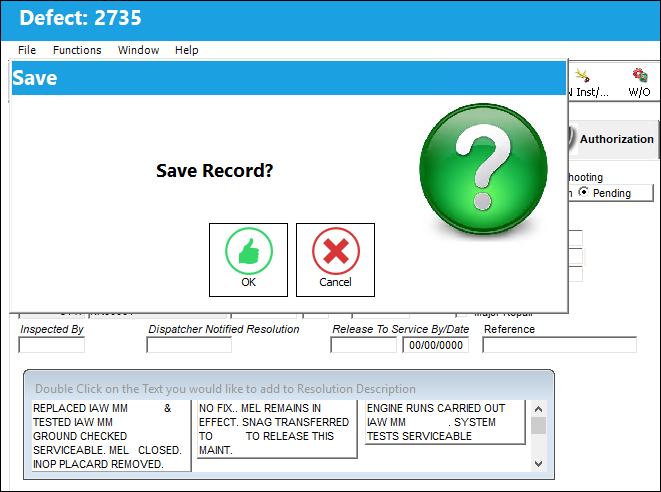Image resolution: width=661 pixels, height=492 pixels.
Task: Open the Window menu
Action: pos(138,50)
